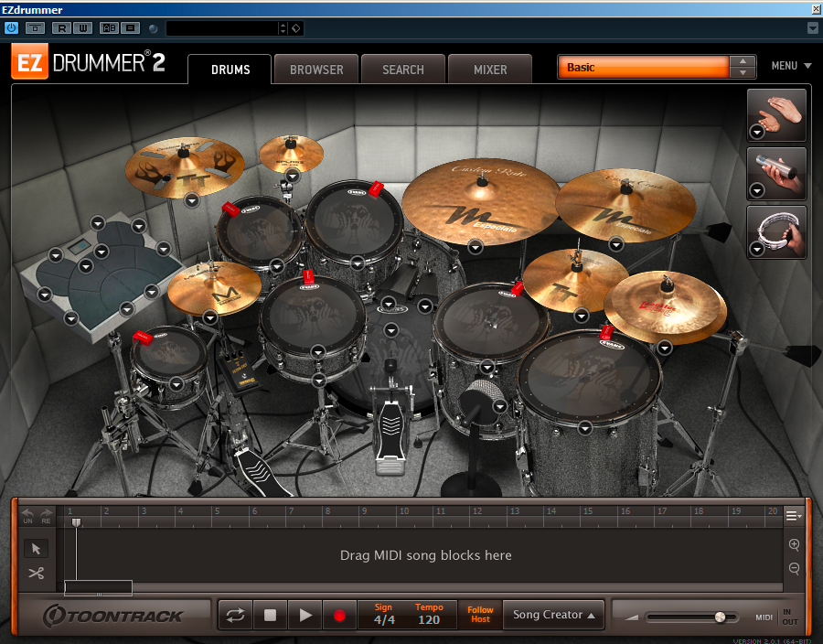Open host plugin dropdown arrow at far right
The width and height of the screenshot is (823, 644).
(813, 28)
